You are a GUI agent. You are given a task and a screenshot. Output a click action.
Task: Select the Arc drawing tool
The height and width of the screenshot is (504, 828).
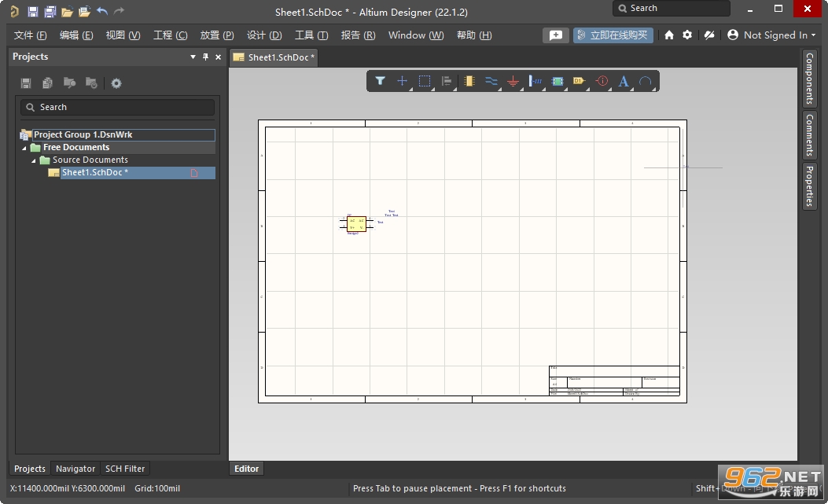click(x=646, y=81)
